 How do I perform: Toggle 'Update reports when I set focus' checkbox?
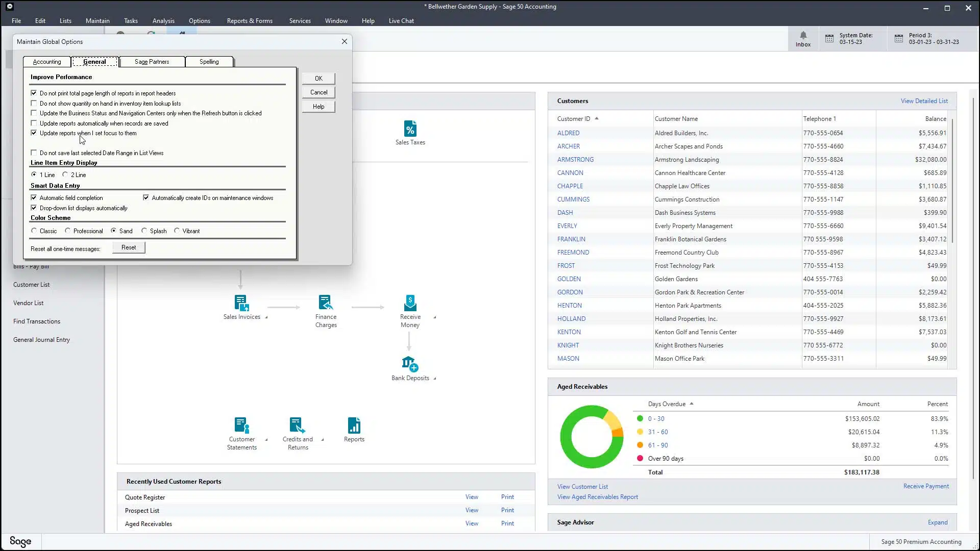(x=34, y=133)
